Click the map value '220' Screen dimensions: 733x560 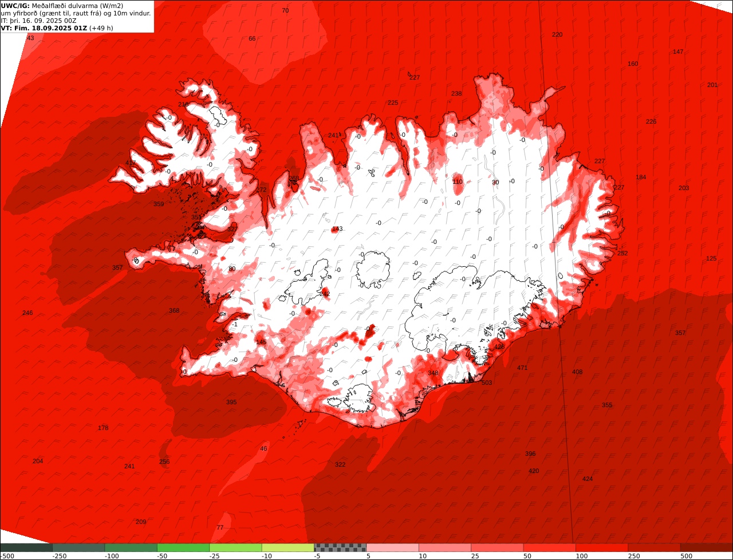point(557,34)
